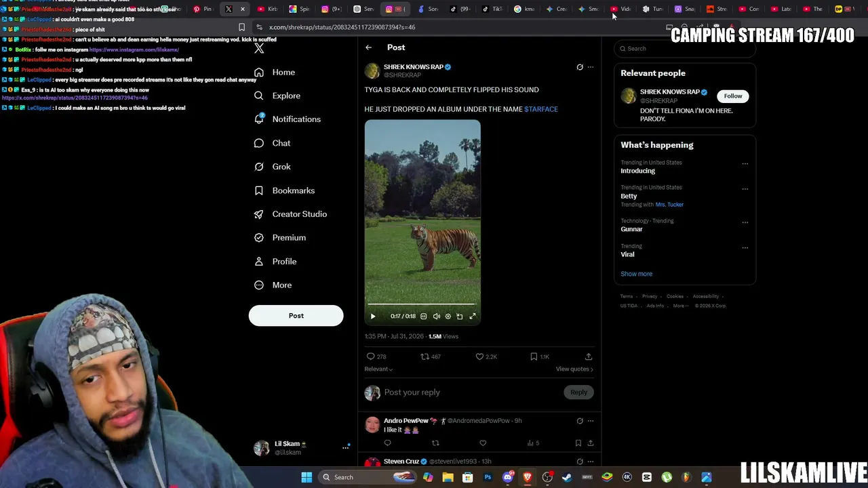Expand the Relevant replies sort dropdown
This screenshot has width=868, height=488.
[x=378, y=369]
